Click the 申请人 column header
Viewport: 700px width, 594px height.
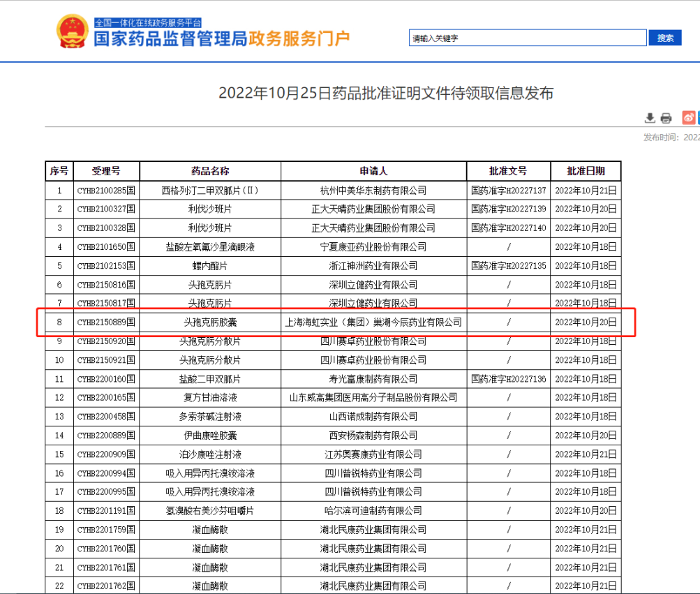tap(373, 171)
